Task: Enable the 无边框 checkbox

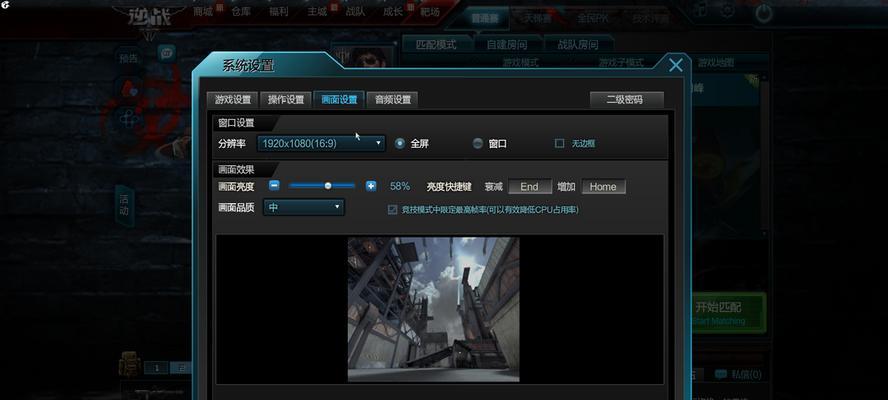Action: pyautogui.click(x=560, y=143)
